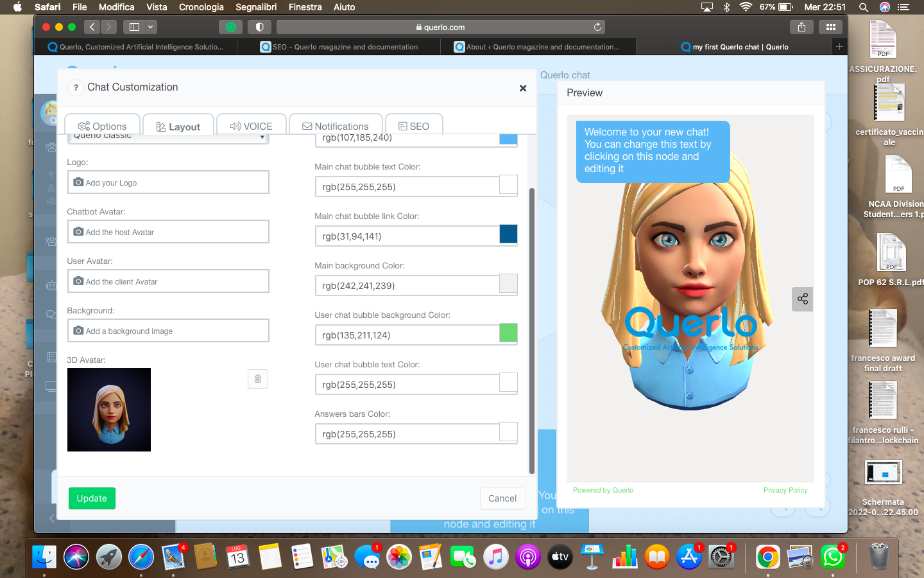
Task: Select the people group icon in the sidebar
Action: [53, 240]
